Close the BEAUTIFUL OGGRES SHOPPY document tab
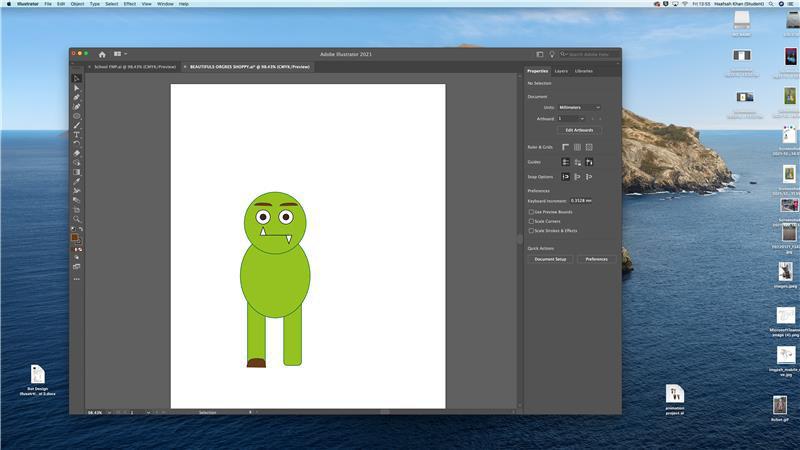800x450 pixels. pyautogui.click(x=185, y=67)
